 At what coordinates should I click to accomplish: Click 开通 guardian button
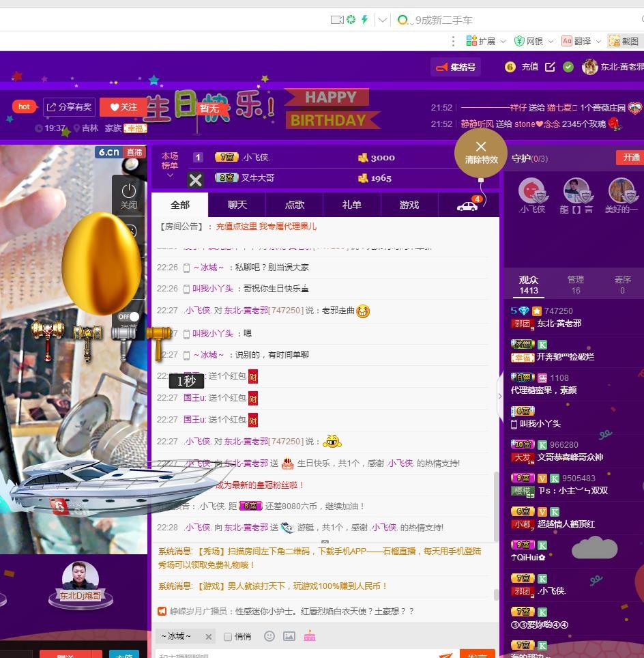point(630,158)
